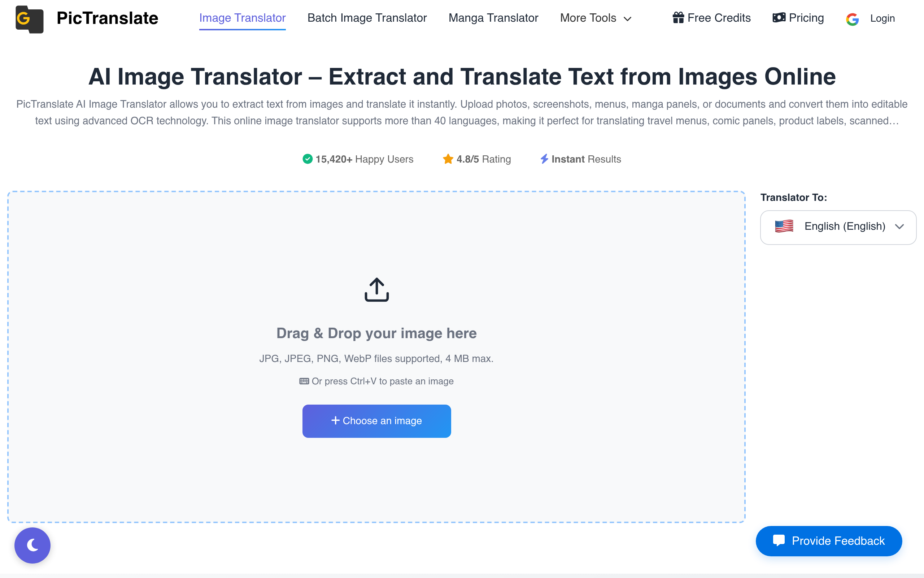The width and height of the screenshot is (924, 578).
Task: Open the Free Credits link
Action: (712, 18)
